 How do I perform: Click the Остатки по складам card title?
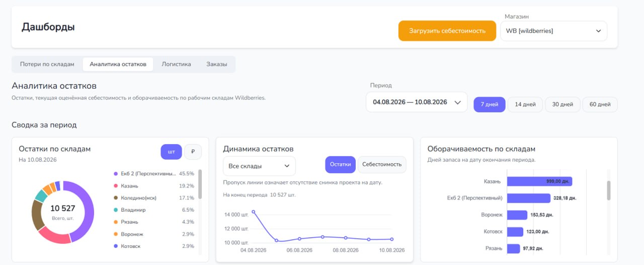[54, 149]
